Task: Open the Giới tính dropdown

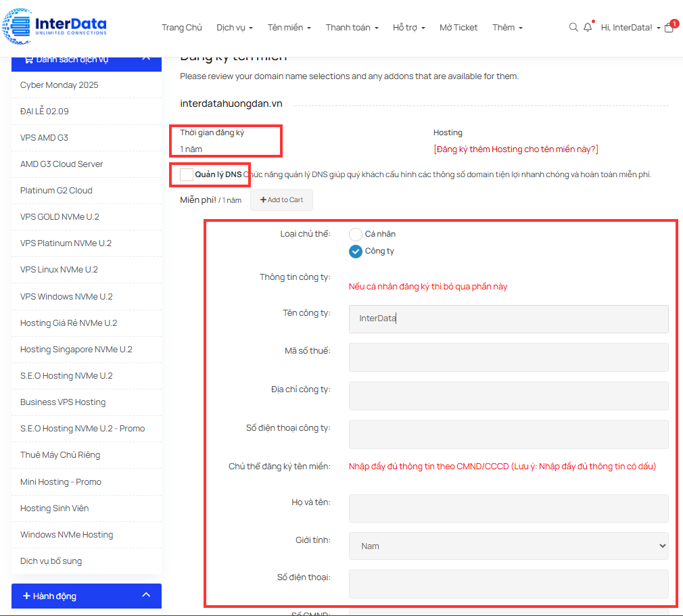Action: (509, 546)
